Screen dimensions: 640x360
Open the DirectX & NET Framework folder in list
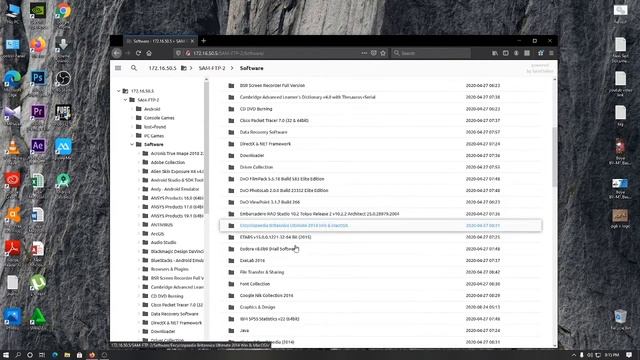380,144
